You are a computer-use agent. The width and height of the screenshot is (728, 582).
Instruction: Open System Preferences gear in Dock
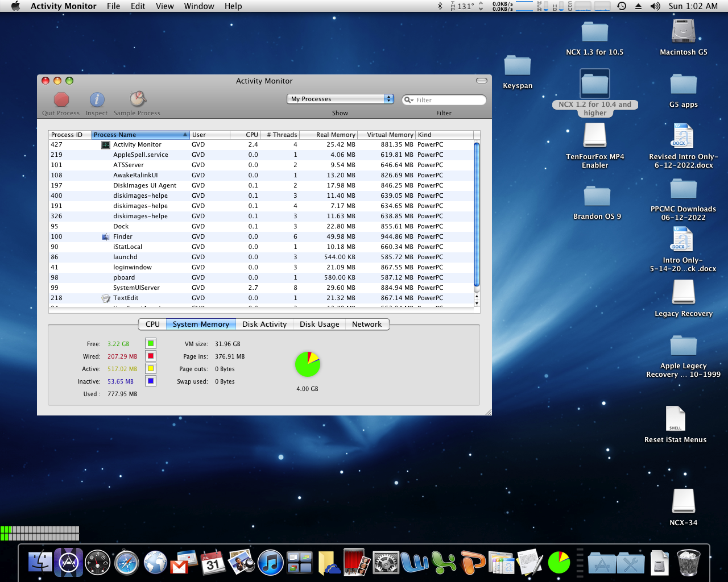pyautogui.click(x=386, y=563)
